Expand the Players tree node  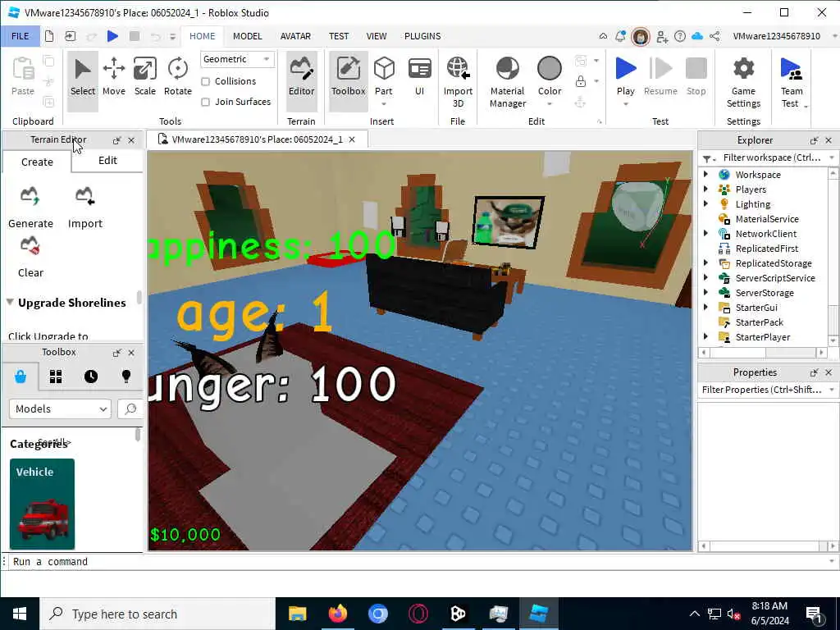click(705, 189)
